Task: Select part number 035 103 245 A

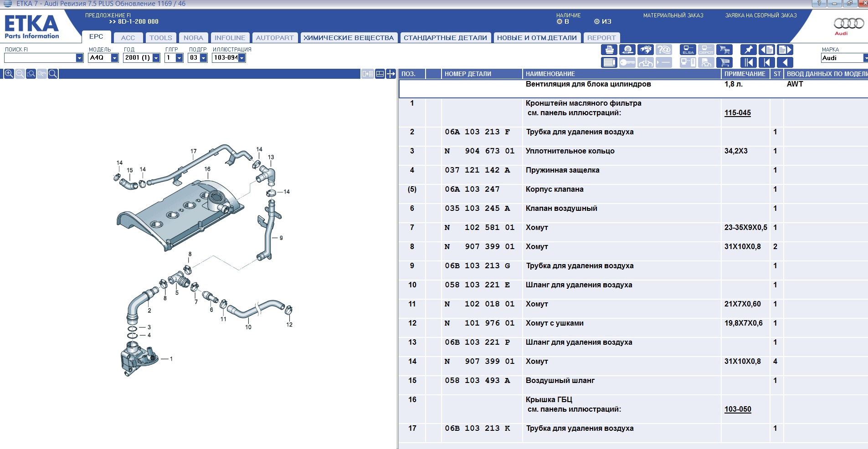Action: (x=478, y=209)
